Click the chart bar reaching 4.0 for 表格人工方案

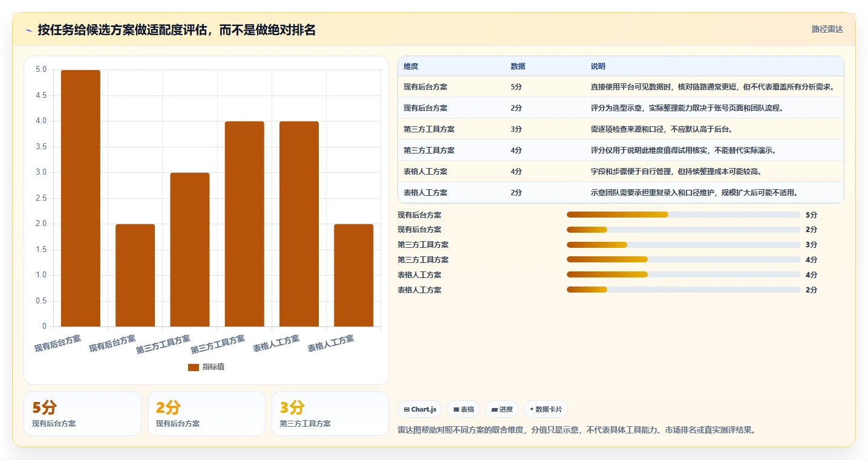tap(299, 224)
